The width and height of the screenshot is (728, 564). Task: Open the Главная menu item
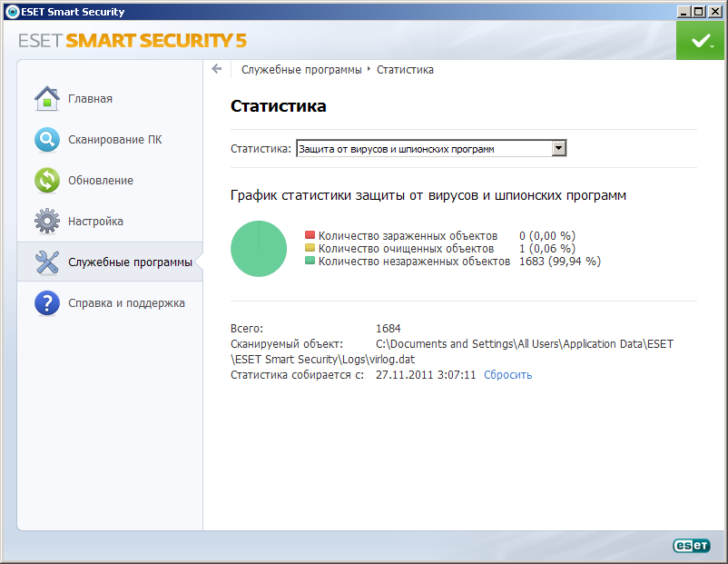coord(90,98)
